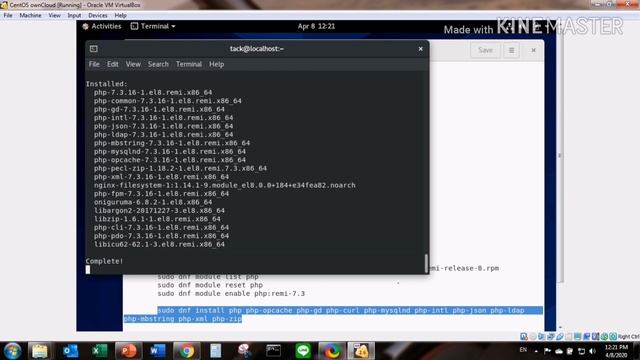
Task: Launch Outlook from the taskbar
Action: (x=70, y=351)
